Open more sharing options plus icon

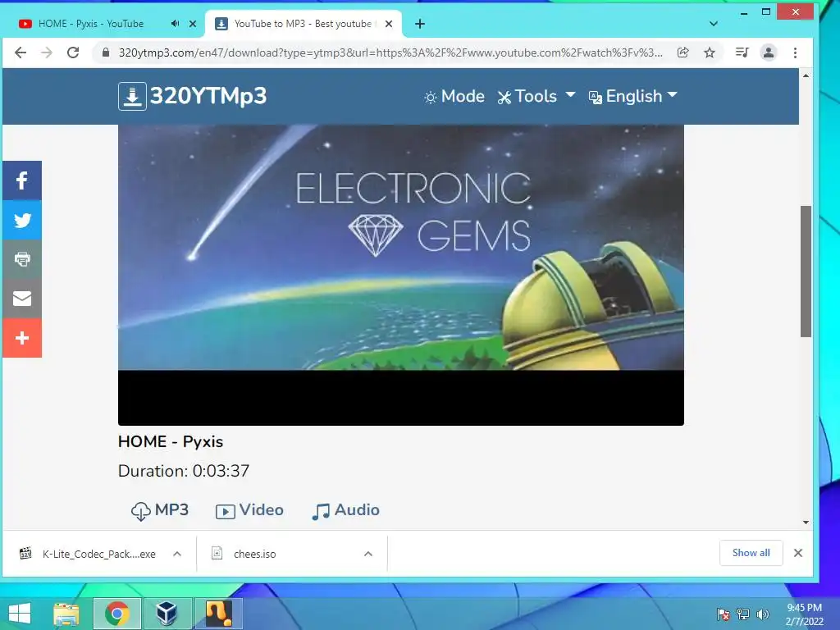[x=22, y=338]
